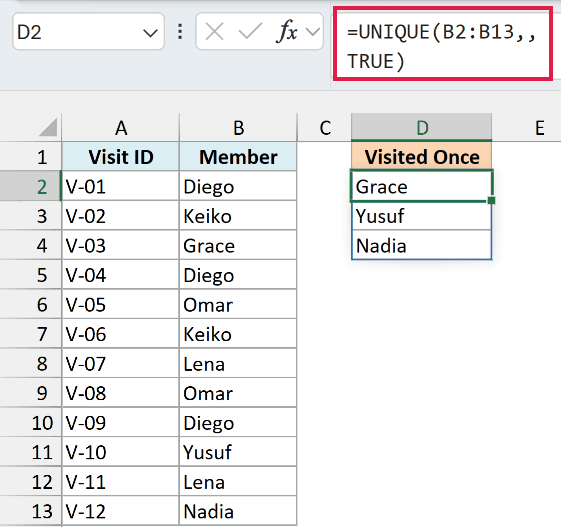This screenshot has height=527, width=561.
Task: Select cell containing V-11
Action: coord(121,482)
